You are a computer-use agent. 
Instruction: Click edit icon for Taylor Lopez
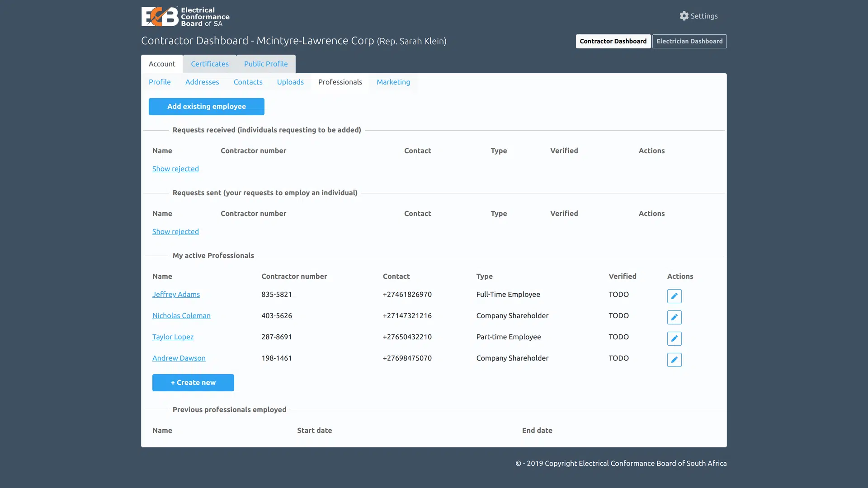(x=674, y=338)
